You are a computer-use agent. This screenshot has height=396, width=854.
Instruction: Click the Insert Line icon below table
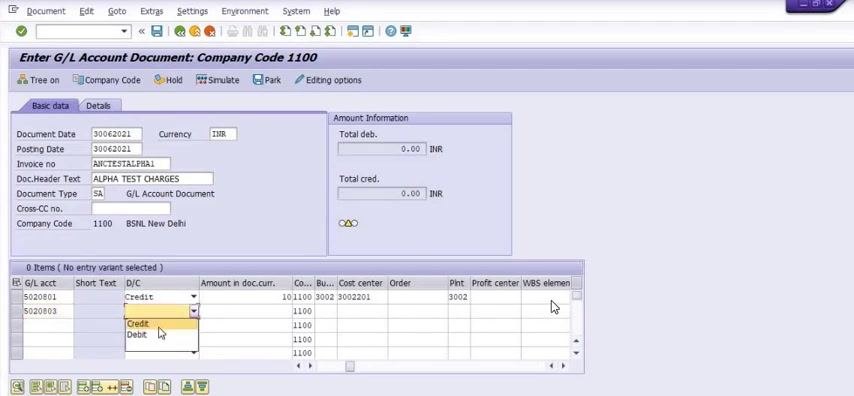(x=84, y=387)
